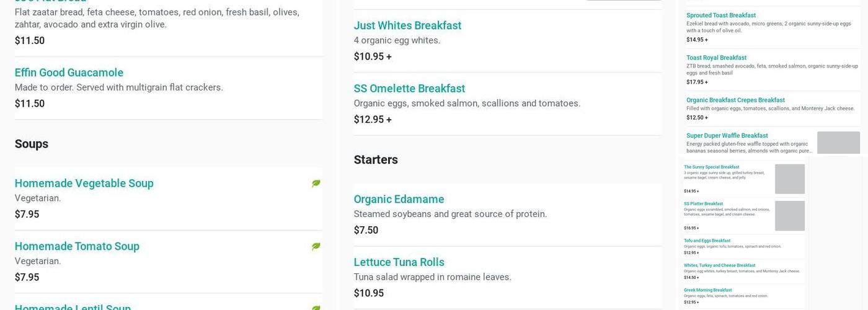
Task: Click vegetarian leaf icon beside Homemade Vegetable Soup
Action: (x=316, y=184)
